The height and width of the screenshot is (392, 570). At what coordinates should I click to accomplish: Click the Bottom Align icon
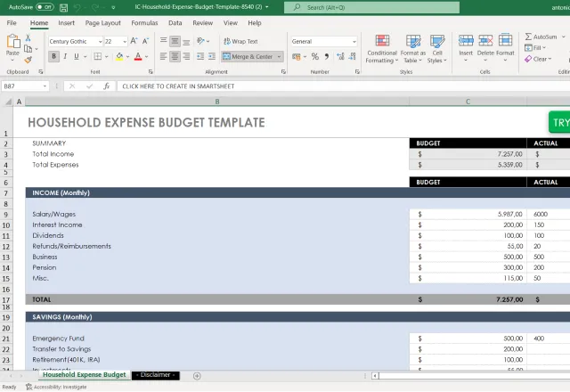pos(186,41)
